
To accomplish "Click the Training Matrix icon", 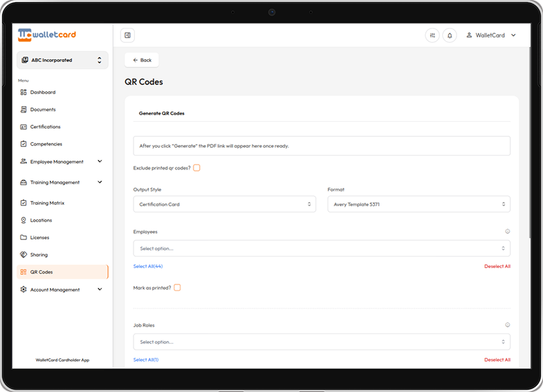I will click(23, 203).
